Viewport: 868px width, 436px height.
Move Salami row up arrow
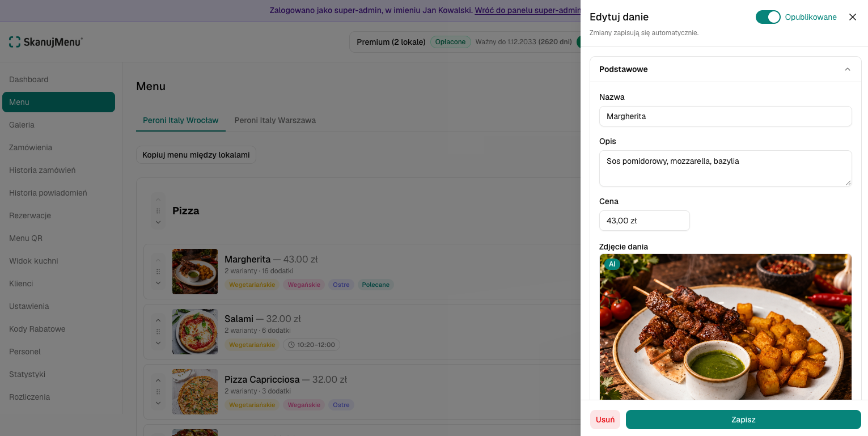coord(158,320)
